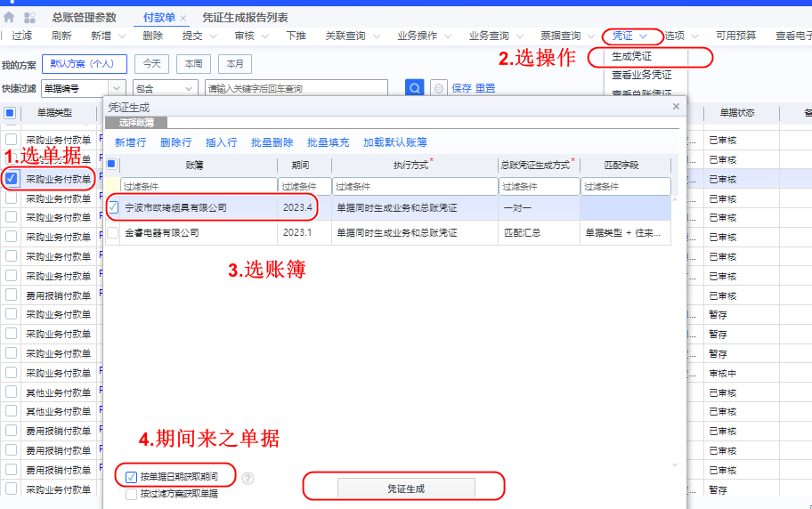Click the keyword search input field
The height and width of the screenshot is (509, 812).
coord(296,88)
